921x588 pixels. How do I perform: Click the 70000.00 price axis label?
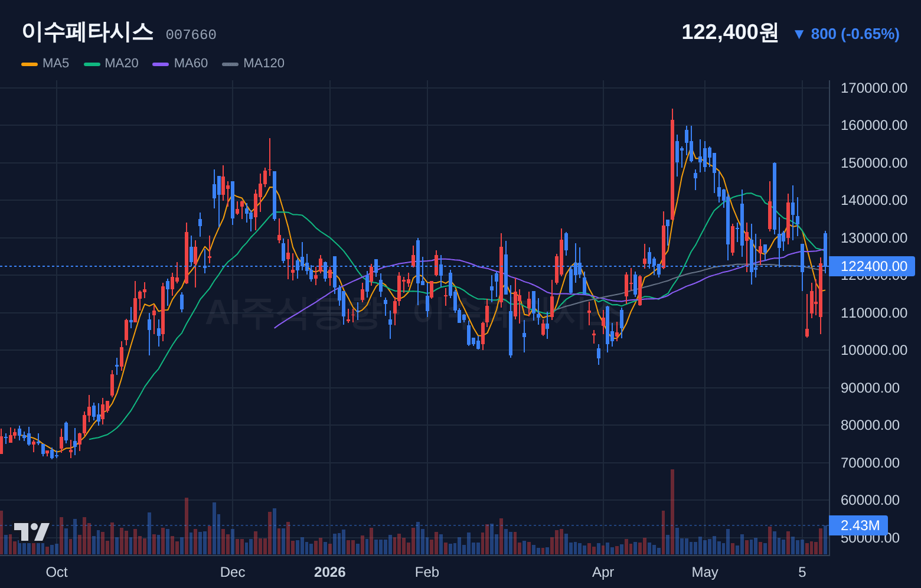pos(870,463)
